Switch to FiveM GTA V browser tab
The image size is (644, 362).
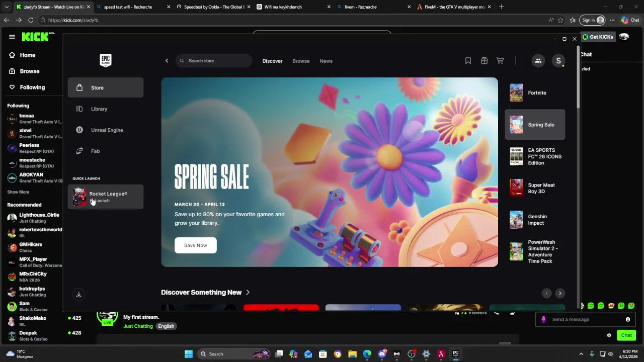[x=453, y=7]
